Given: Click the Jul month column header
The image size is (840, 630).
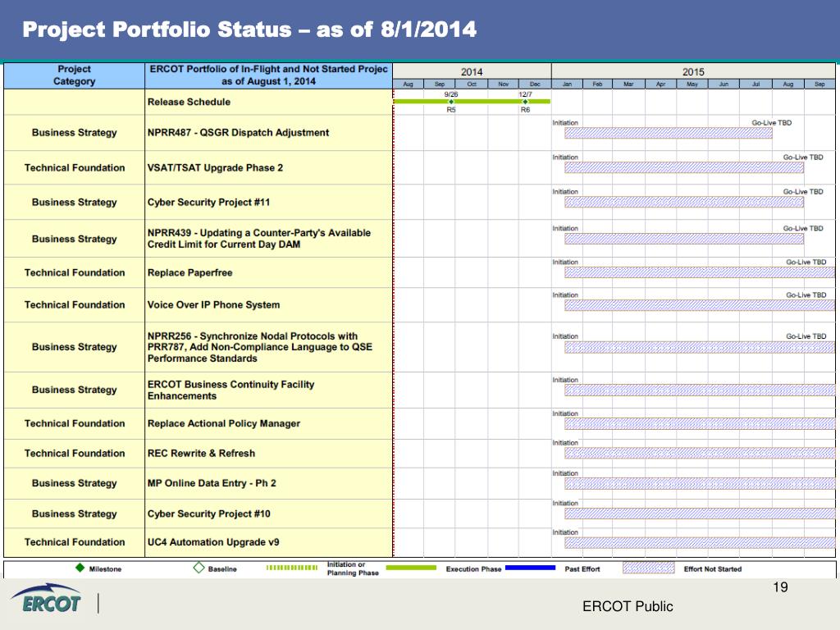Looking at the screenshot, I should 756,84.
